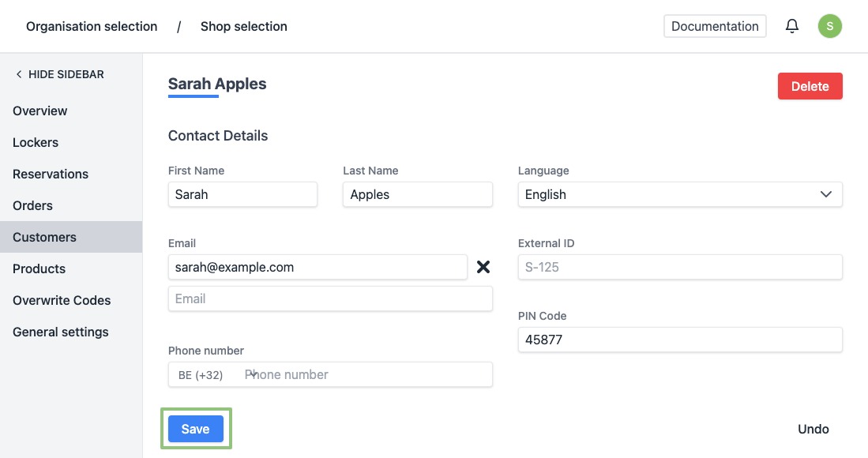Open Customers sidebar item
The width and height of the screenshot is (868, 458).
[x=44, y=237]
